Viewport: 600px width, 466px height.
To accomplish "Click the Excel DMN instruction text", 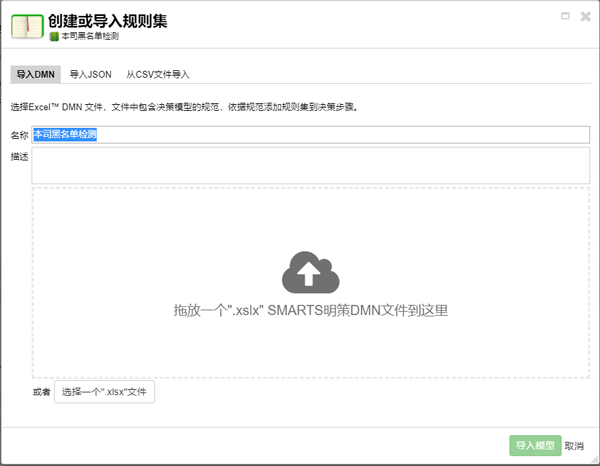I will coord(184,106).
